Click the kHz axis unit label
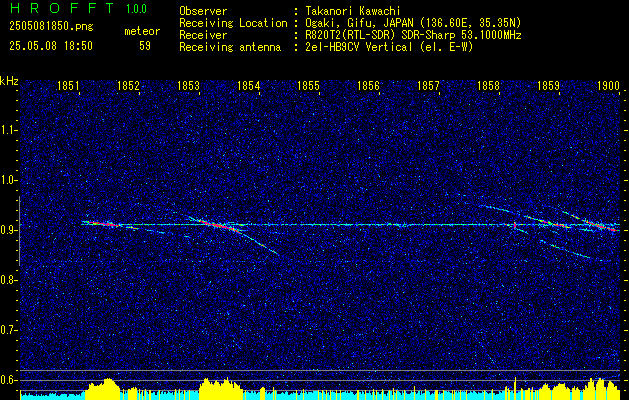This screenshot has height=400, width=629. tap(9, 81)
